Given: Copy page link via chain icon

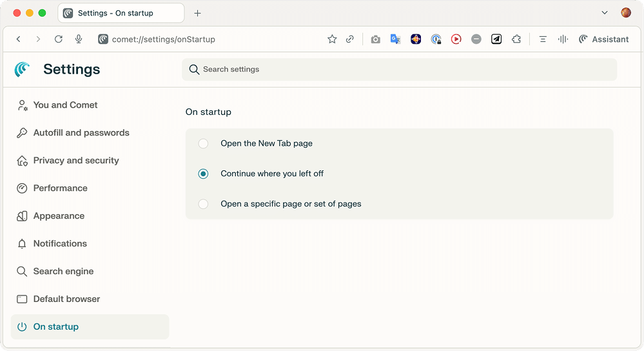Looking at the screenshot, I should [350, 39].
